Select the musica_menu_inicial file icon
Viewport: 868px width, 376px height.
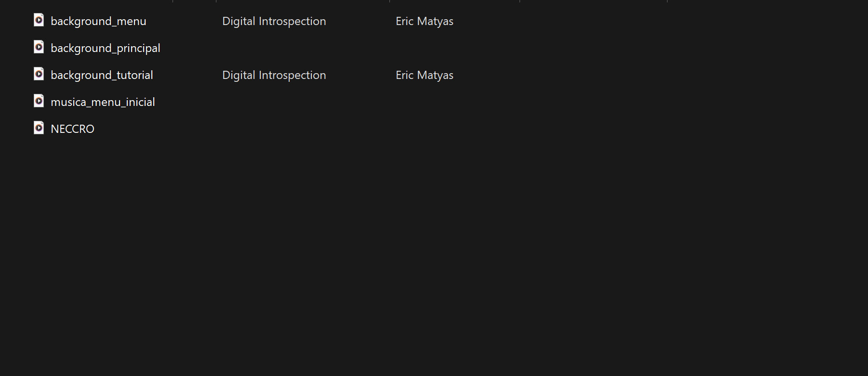point(39,101)
